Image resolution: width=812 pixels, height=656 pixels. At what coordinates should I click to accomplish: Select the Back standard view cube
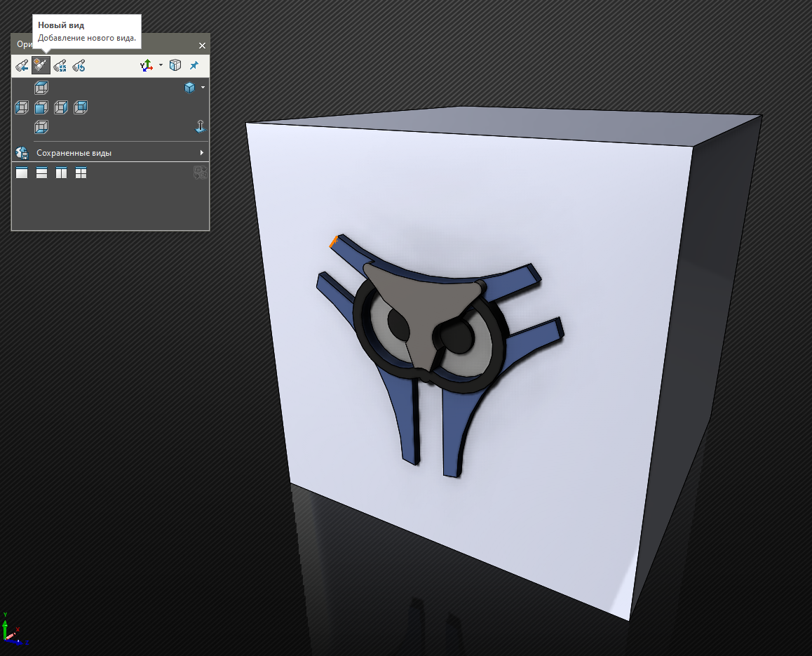81,107
